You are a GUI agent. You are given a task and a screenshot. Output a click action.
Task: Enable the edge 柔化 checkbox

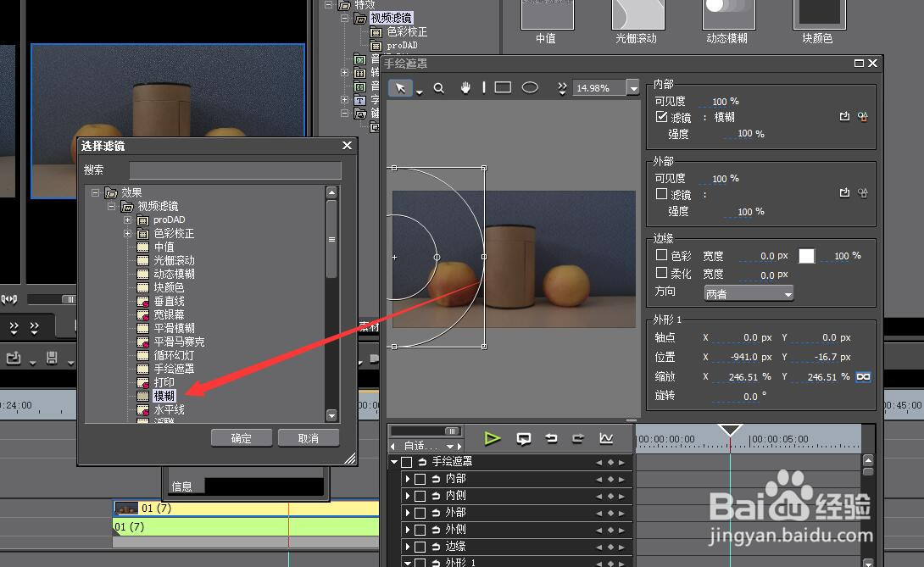662,272
